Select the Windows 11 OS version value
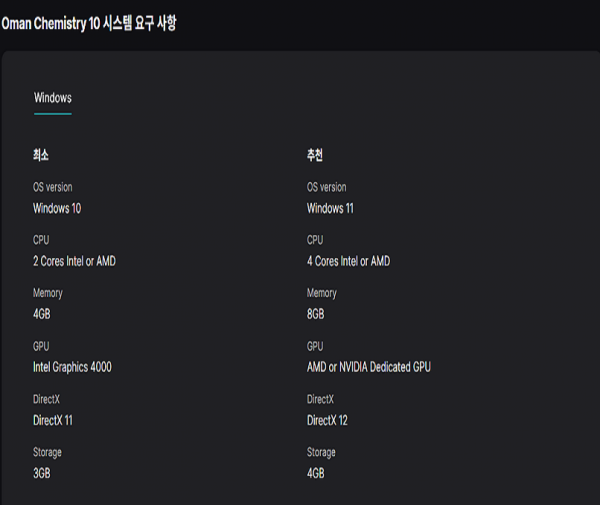 pos(330,208)
